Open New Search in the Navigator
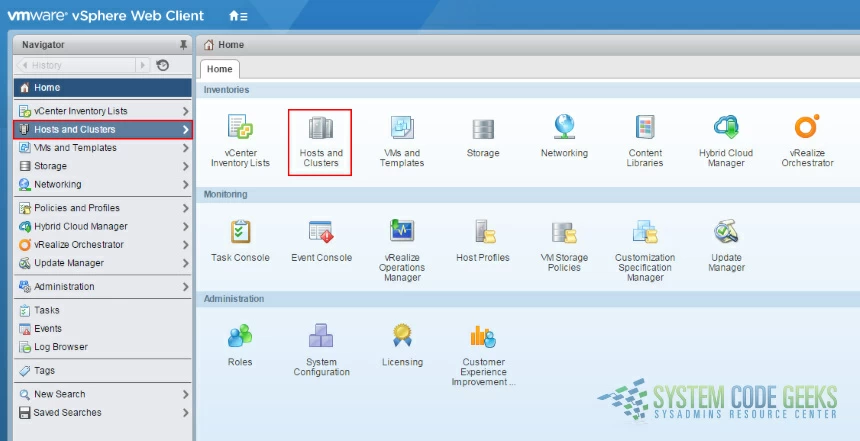Viewport: 860px width, 441px height. (103, 394)
